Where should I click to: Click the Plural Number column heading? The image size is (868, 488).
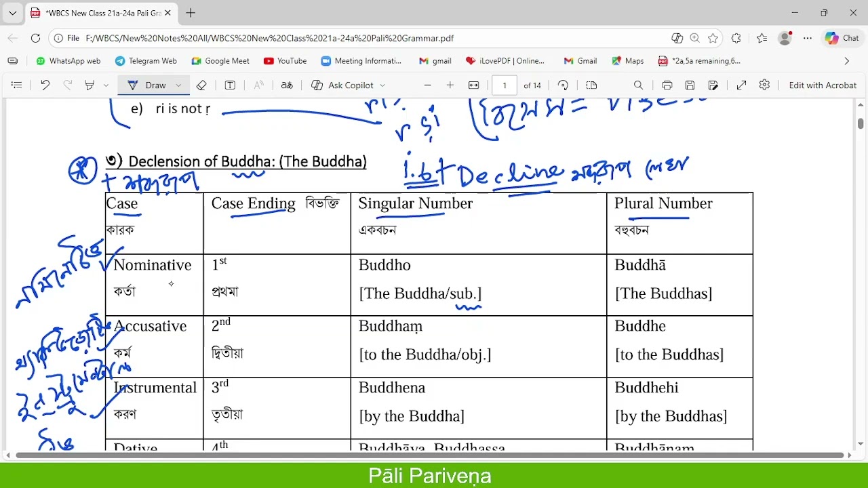tap(663, 203)
